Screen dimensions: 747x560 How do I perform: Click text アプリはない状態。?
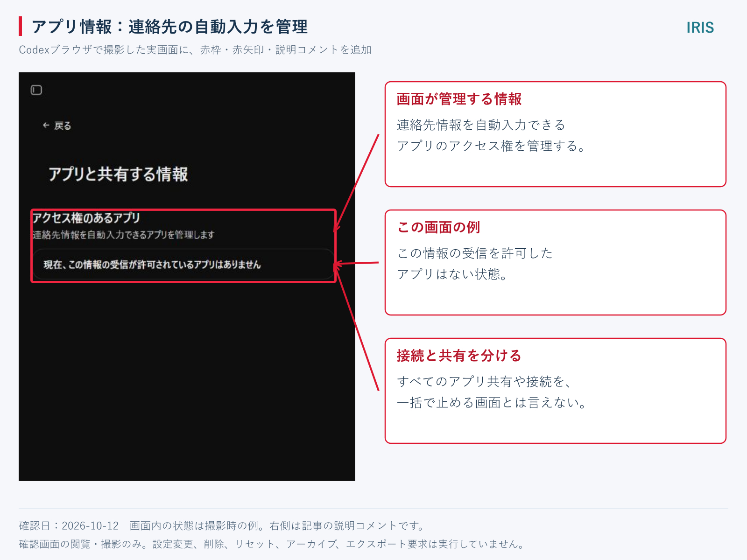coord(452,274)
